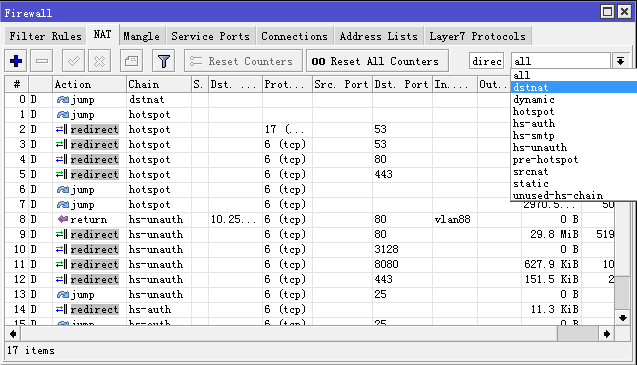637x365 pixels.
Task: Click the comment note icon
Action: (131, 61)
